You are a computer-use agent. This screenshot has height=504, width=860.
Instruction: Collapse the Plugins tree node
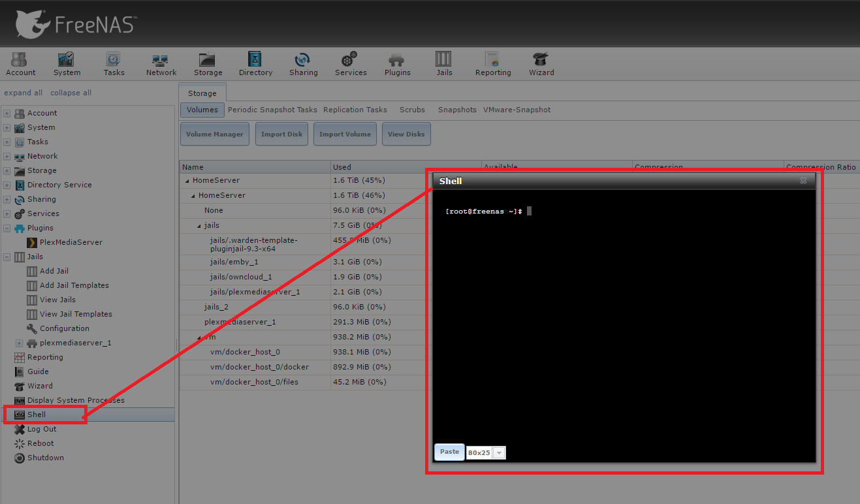[x=7, y=228]
